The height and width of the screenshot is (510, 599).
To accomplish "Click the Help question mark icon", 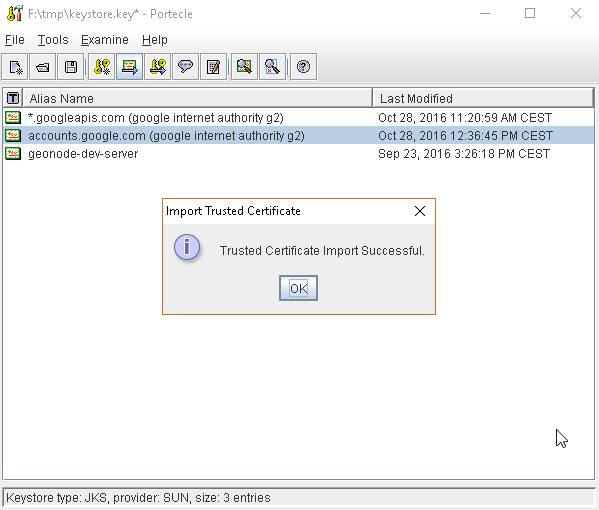I will coord(303,67).
